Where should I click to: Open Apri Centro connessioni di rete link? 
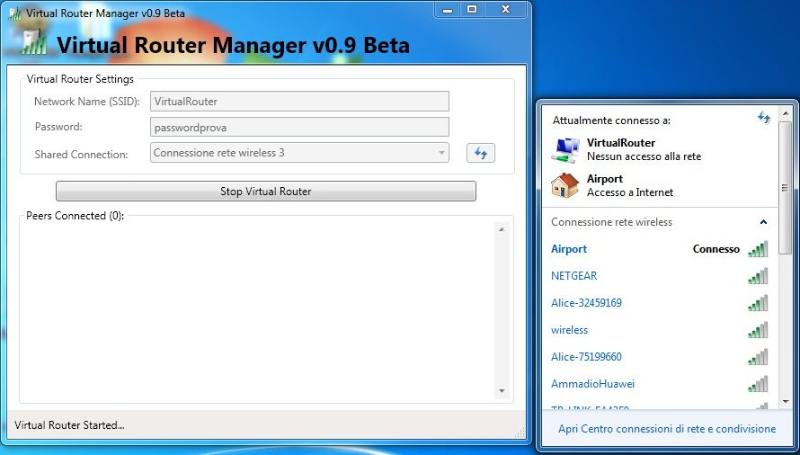point(666,428)
